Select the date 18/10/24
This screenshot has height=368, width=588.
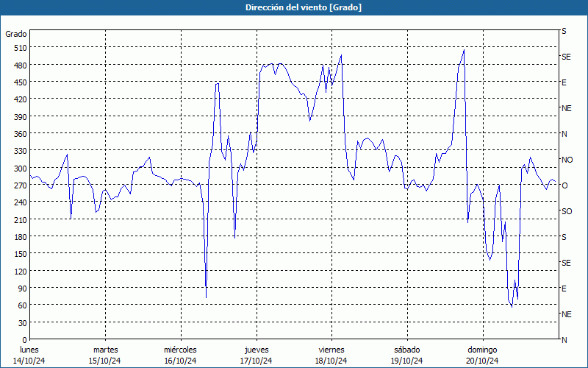(x=331, y=361)
